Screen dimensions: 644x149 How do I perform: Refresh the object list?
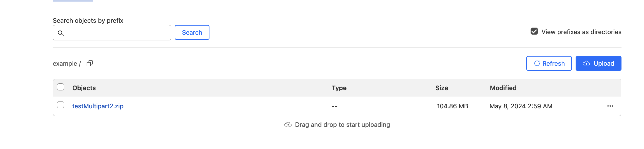pyautogui.click(x=549, y=63)
